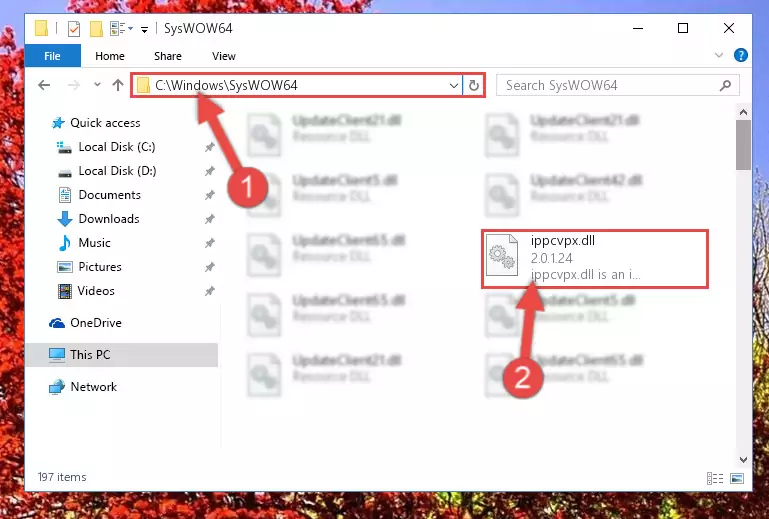The width and height of the screenshot is (769, 519).
Task: Expand the ribbon with the chevron
Action: [x=718, y=55]
